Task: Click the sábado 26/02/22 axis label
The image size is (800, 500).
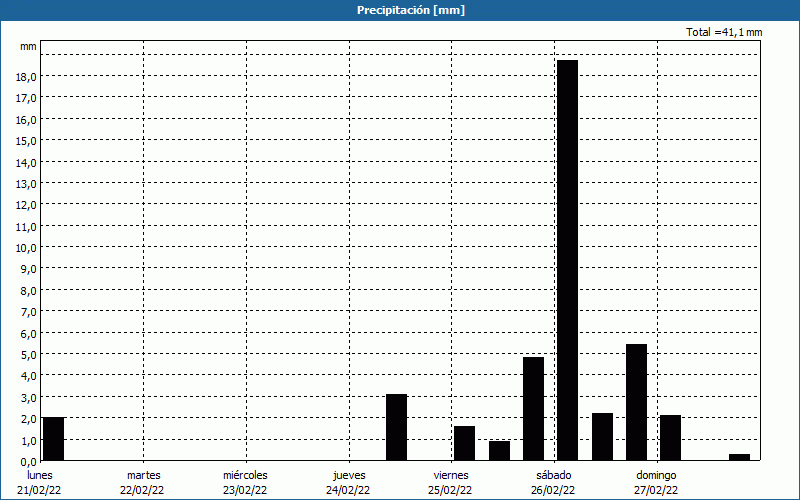Action: [x=554, y=483]
